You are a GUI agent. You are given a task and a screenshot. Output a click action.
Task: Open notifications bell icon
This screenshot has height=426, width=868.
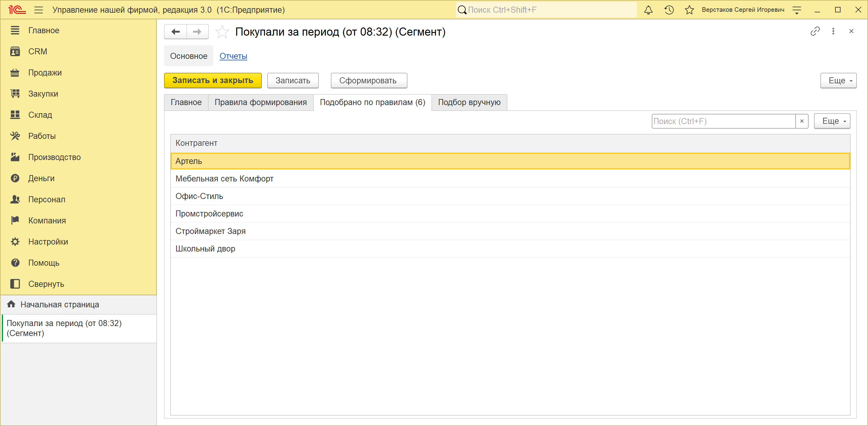tap(648, 10)
